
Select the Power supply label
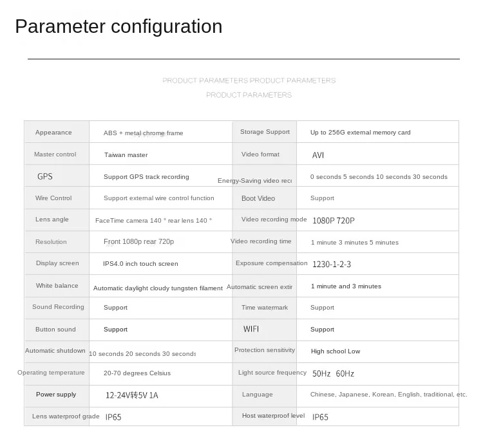[x=56, y=395]
